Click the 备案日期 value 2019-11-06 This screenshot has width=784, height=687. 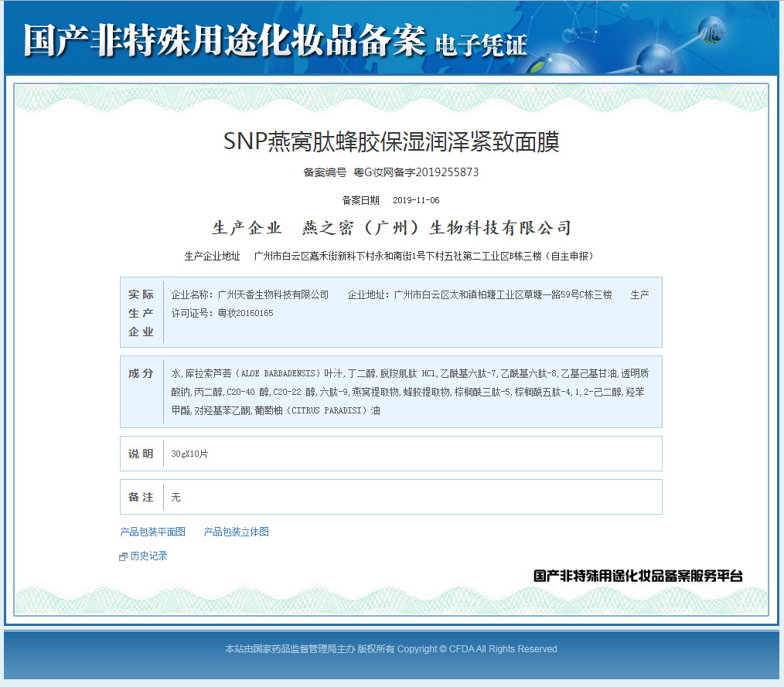pos(416,200)
